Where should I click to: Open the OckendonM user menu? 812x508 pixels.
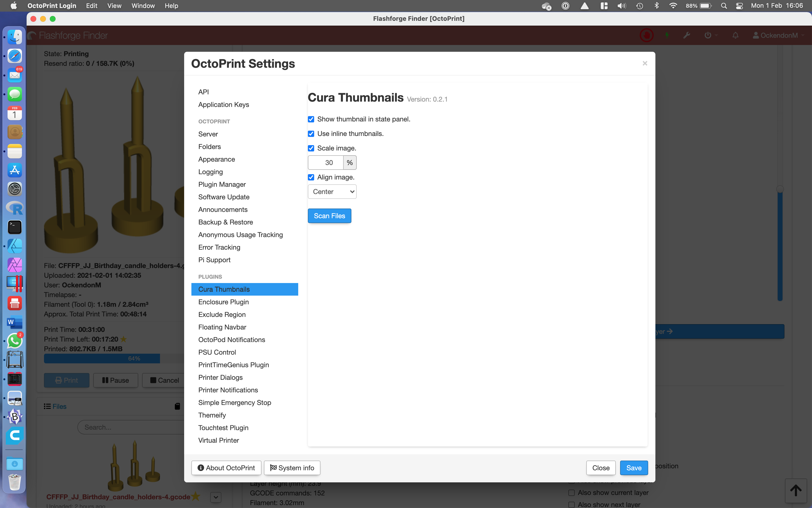pos(778,35)
